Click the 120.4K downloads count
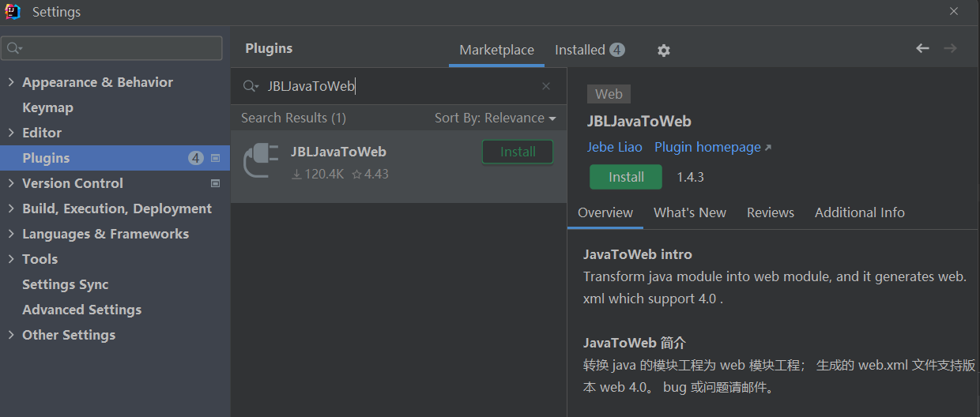980x417 pixels. pyautogui.click(x=318, y=174)
